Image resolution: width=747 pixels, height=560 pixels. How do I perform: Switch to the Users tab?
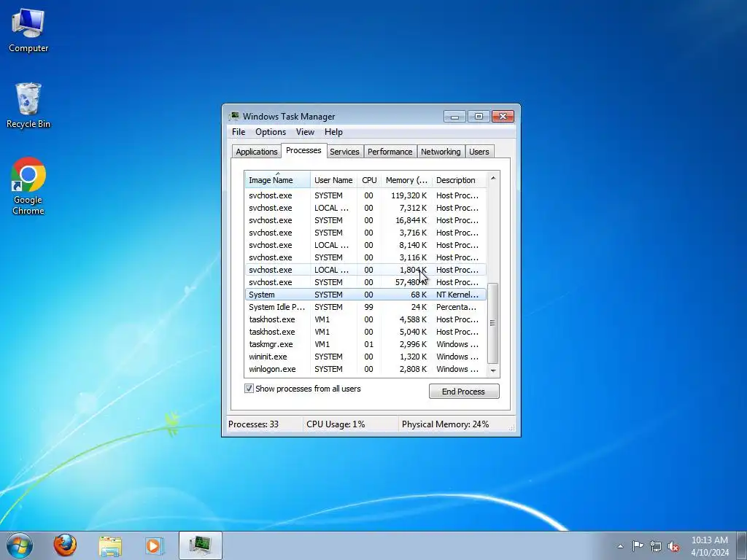click(479, 152)
